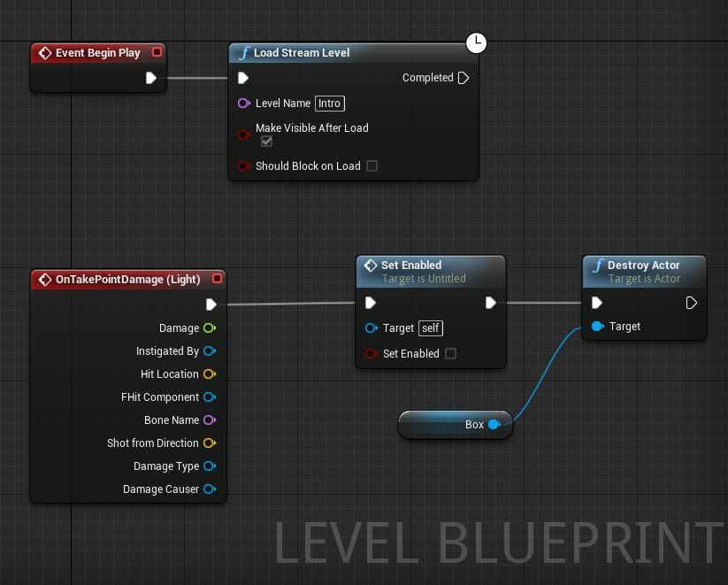Image resolution: width=728 pixels, height=585 pixels.
Task: Click the Damage Causer output pin
Action: pyautogui.click(x=210, y=489)
